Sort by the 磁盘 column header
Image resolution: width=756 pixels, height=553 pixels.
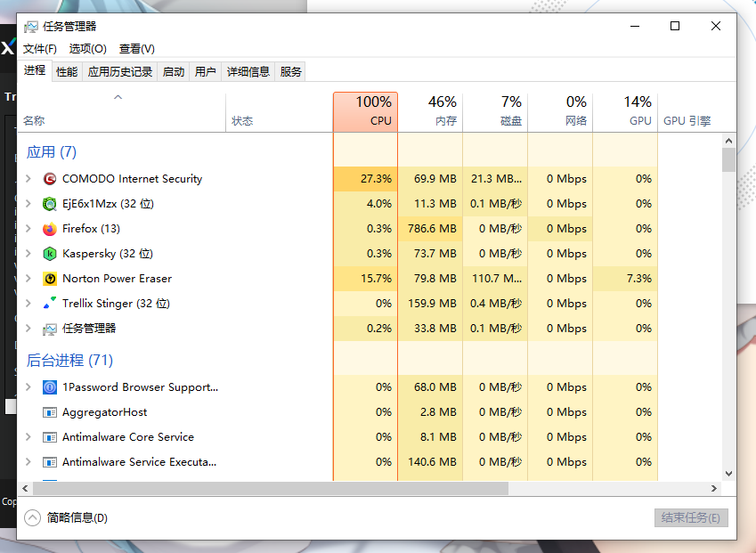[x=495, y=112]
